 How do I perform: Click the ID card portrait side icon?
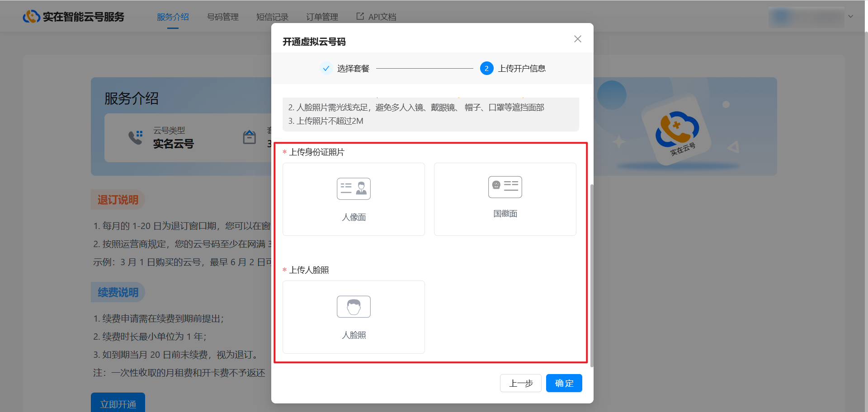click(x=354, y=189)
